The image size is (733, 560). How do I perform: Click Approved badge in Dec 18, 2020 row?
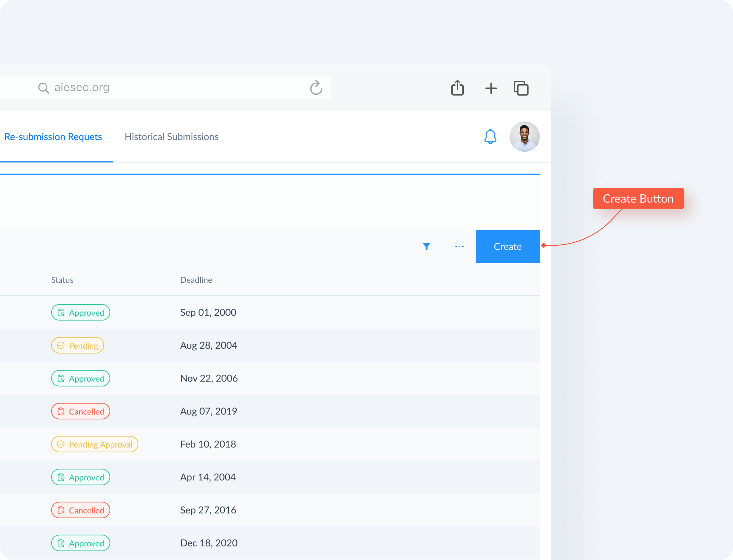point(81,543)
